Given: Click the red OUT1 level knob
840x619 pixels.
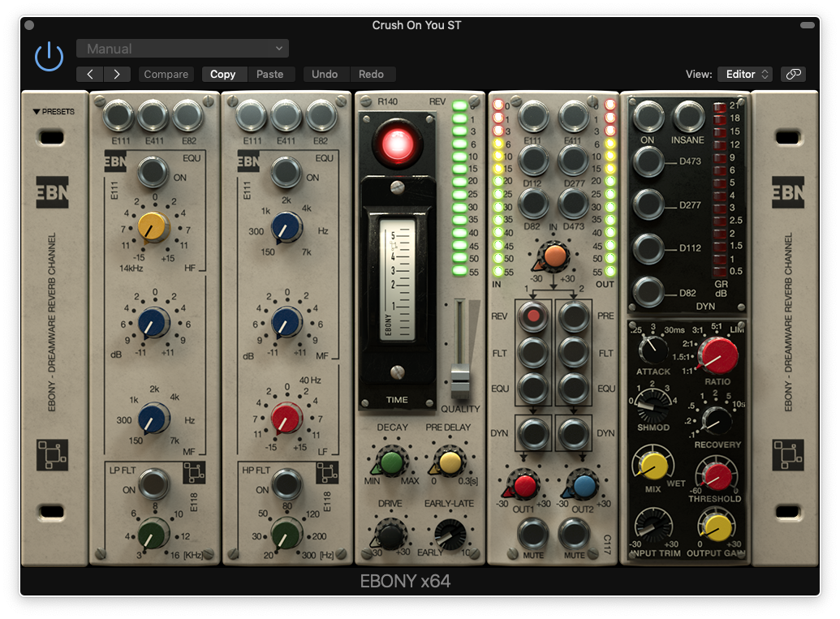Looking at the screenshot, I should (x=524, y=485).
